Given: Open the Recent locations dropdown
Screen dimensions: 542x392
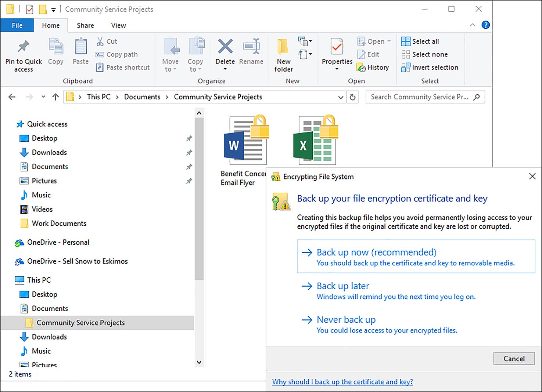Looking at the screenshot, I should [43, 97].
